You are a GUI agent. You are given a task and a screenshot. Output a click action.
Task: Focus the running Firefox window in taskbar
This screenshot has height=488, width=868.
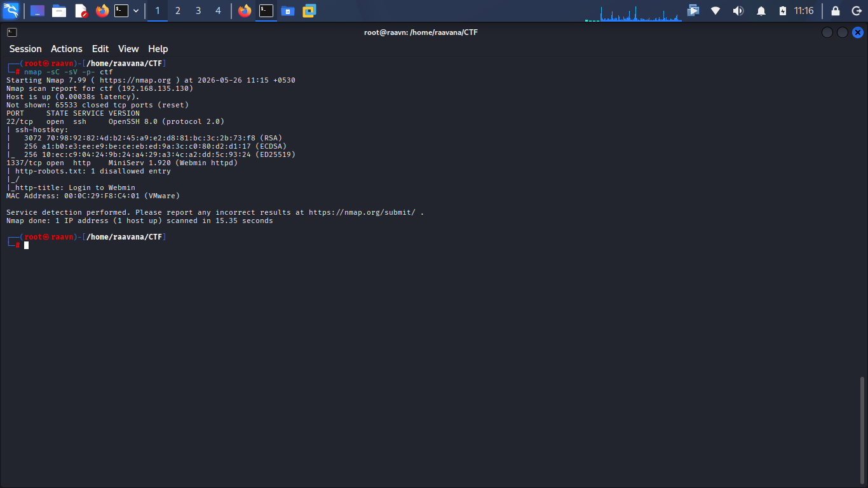coord(245,11)
